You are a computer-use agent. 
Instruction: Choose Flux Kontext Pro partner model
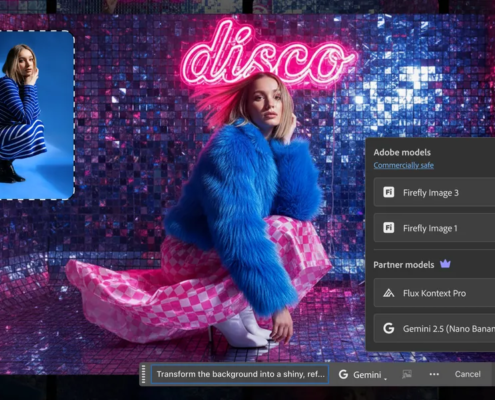434,293
